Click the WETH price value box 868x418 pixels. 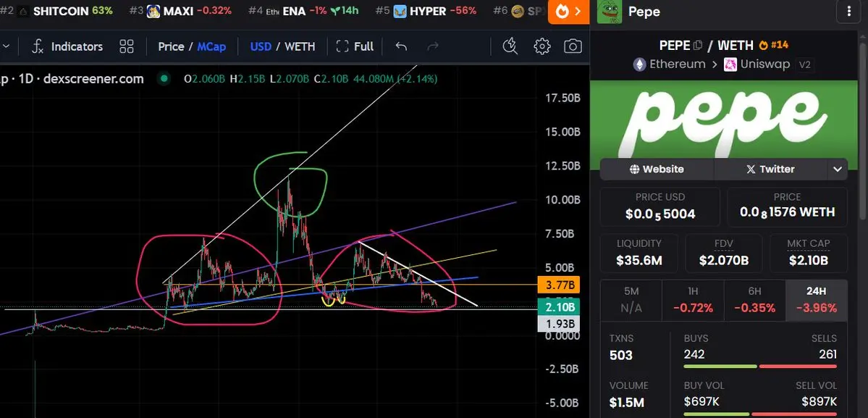coord(787,207)
